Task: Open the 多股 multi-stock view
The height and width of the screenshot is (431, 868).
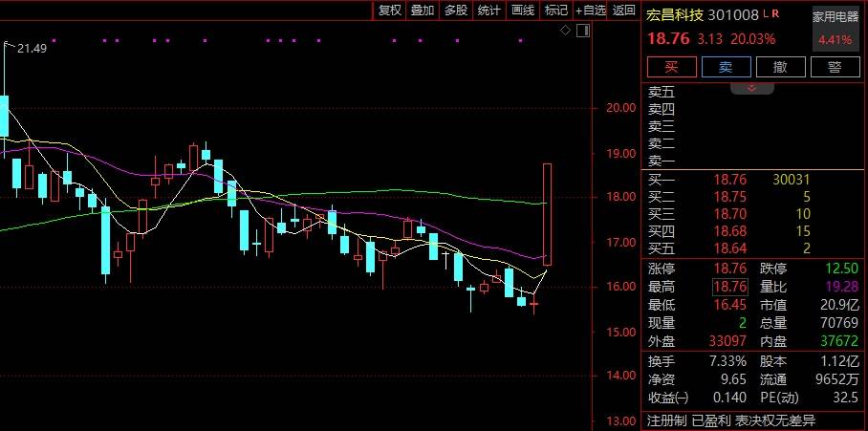Action: tap(455, 11)
